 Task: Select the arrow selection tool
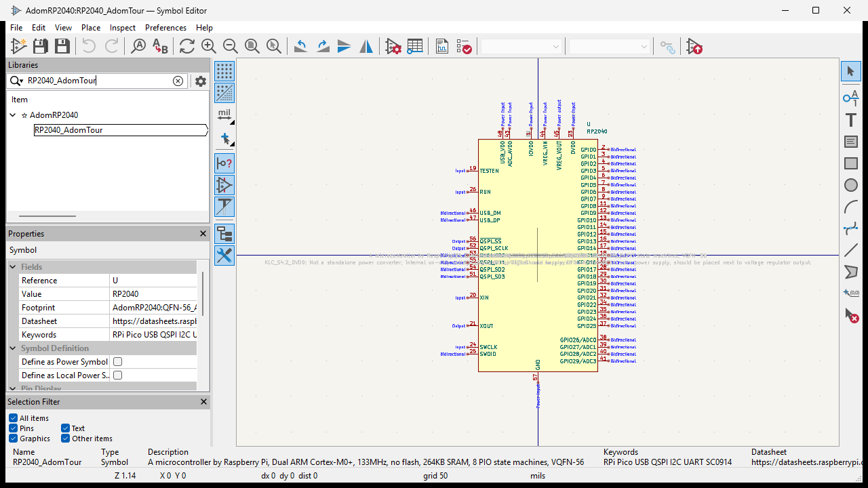tap(851, 71)
